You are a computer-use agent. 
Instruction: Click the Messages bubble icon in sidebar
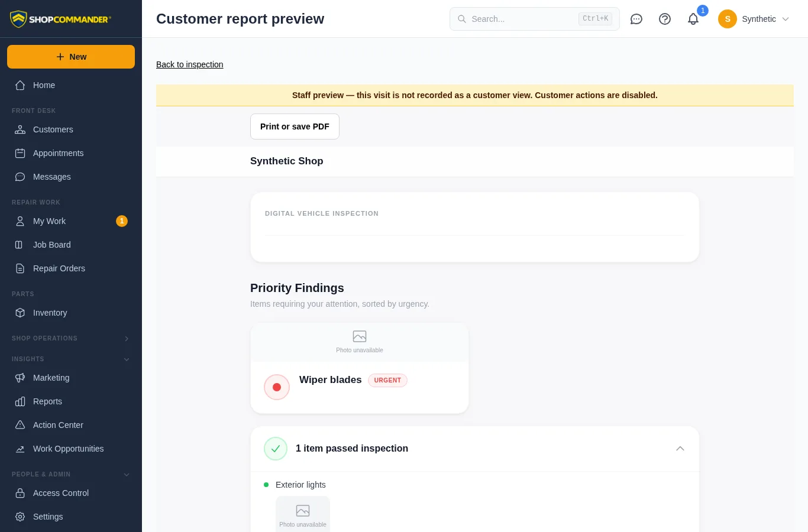click(x=20, y=177)
